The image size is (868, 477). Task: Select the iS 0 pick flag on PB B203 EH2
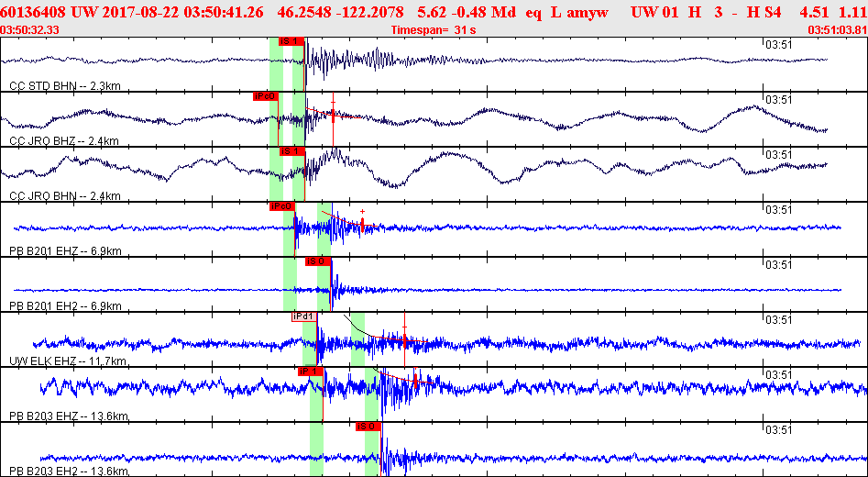[x=368, y=426]
